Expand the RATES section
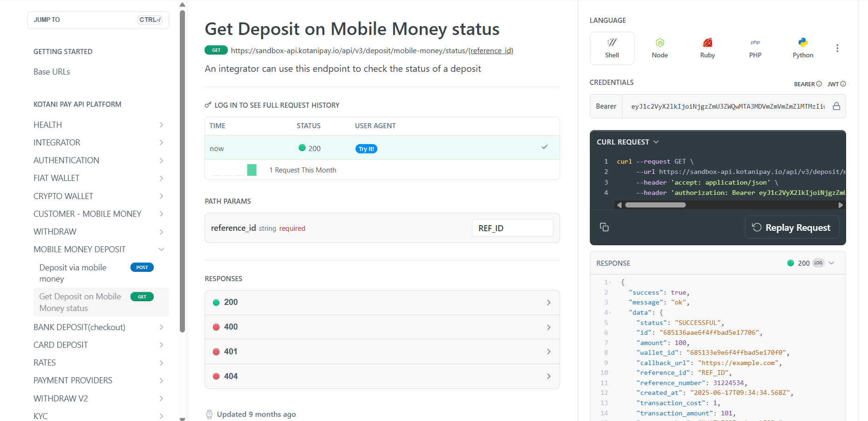The width and height of the screenshot is (868, 421). pyautogui.click(x=161, y=363)
